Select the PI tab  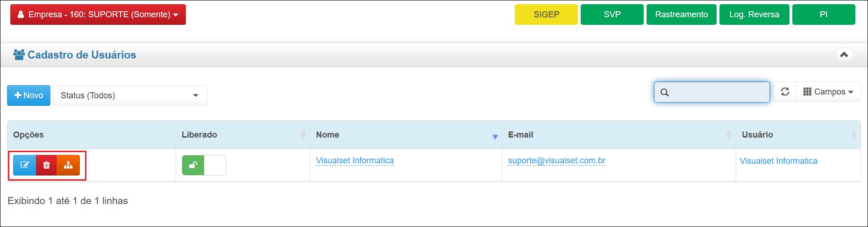(823, 15)
